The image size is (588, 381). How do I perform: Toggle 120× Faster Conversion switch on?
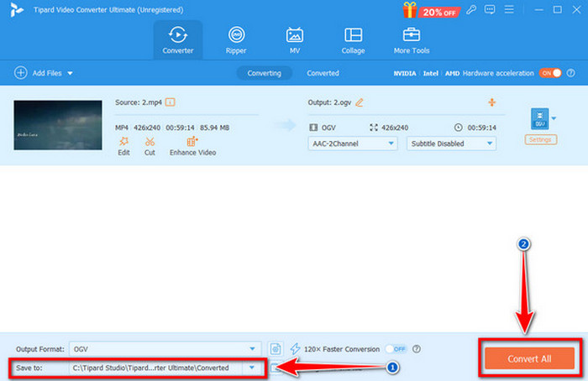pyautogui.click(x=396, y=349)
